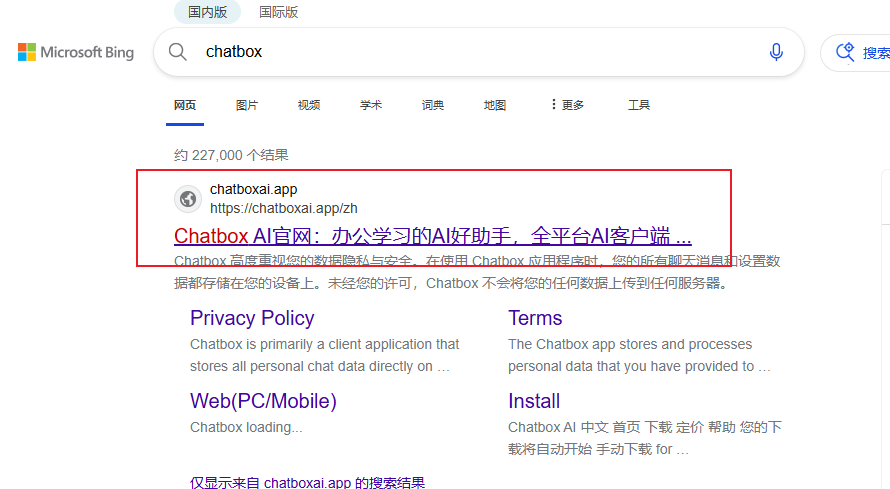
Task: Click the globe favicon beside chatboxai.app
Action: (188, 199)
